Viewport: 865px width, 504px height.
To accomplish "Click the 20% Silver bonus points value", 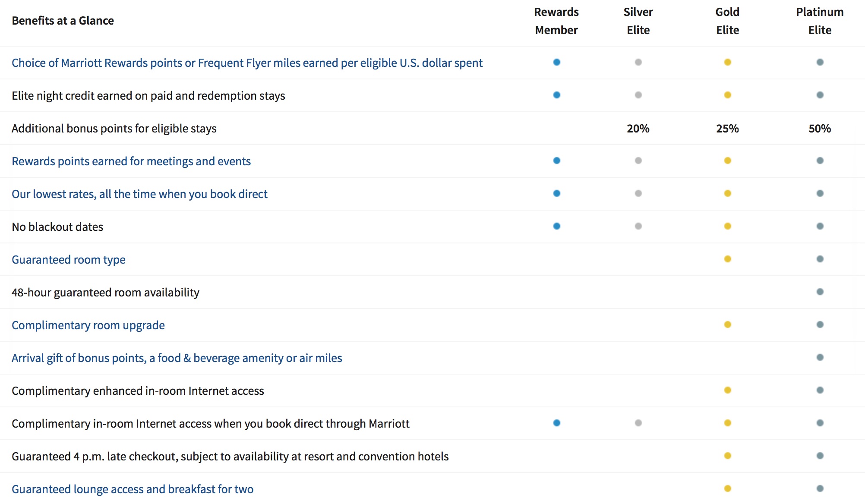I will 638,129.
